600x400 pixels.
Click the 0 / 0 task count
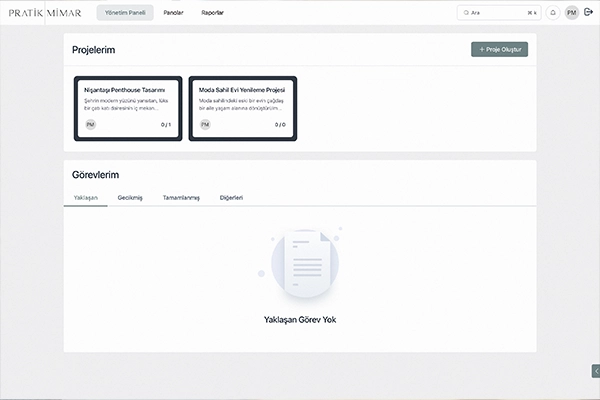click(280, 125)
